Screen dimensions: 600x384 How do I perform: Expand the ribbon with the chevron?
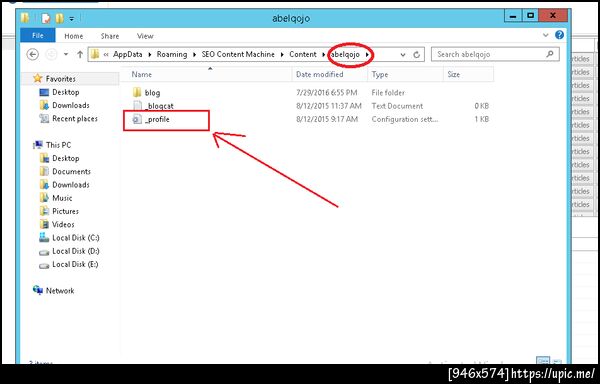(546, 35)
